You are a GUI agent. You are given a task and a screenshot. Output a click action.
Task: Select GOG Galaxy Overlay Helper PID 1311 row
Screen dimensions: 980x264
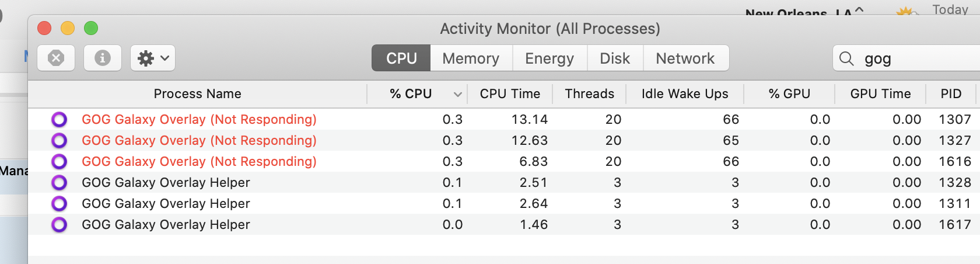504,203
